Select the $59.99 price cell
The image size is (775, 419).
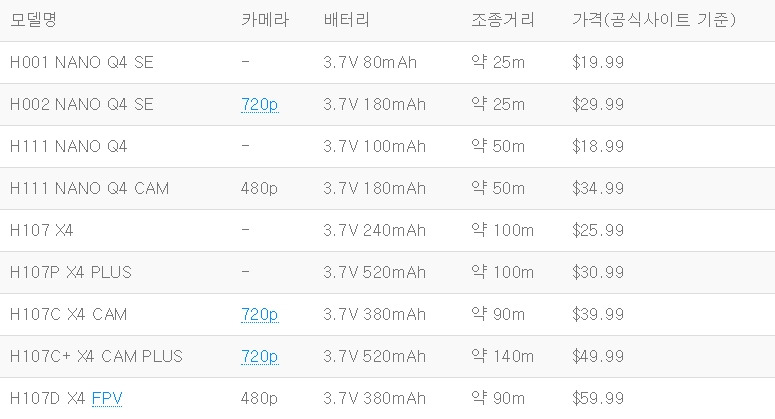[x=598, y=398]
